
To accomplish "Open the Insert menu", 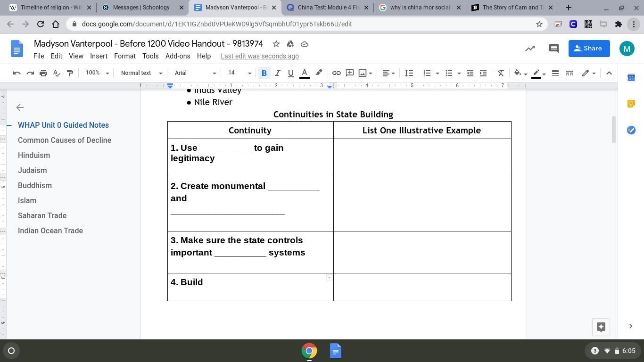I will pyautogui.click(x=99, y=56).
